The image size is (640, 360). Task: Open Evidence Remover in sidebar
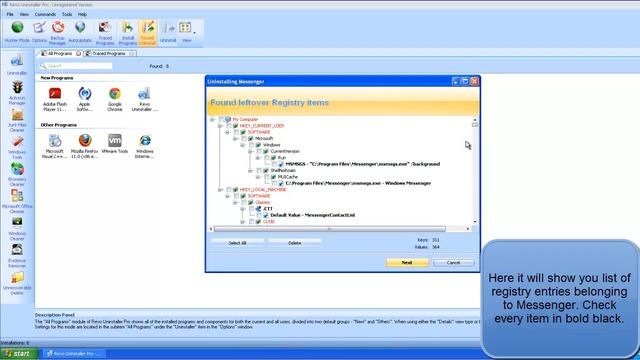click(17, 256)
